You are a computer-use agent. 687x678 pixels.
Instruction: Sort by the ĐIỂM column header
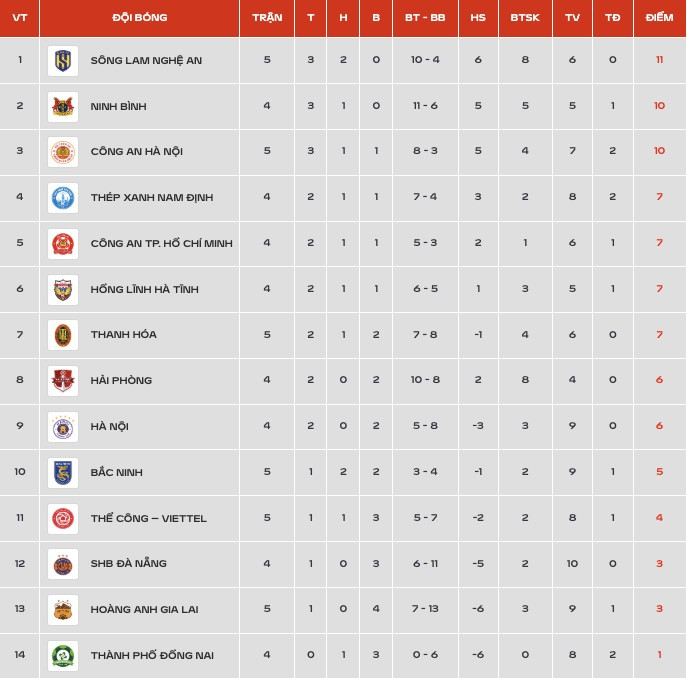click(x=659, y=18)
